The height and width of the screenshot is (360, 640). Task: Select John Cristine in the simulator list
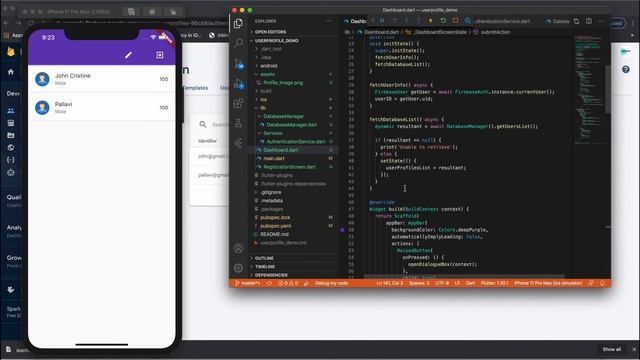pyautogui.click(x=102, y=79)
